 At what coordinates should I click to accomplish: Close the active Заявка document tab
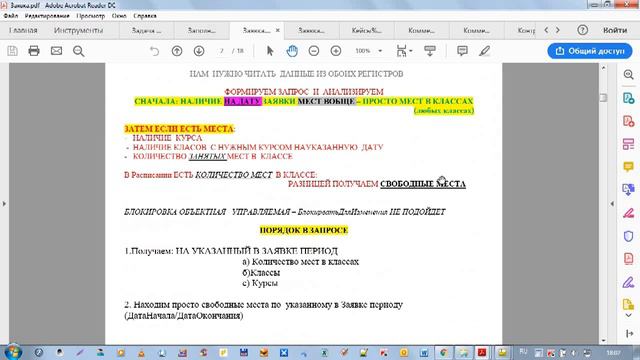pyautogui.click(x=278, y=30)
